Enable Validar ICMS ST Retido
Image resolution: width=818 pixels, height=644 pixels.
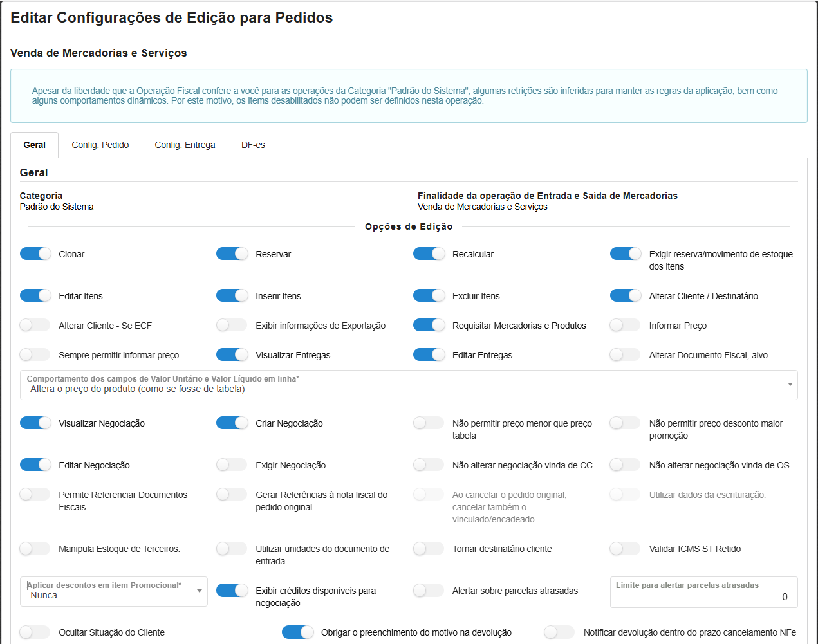[x=625, y=548]
